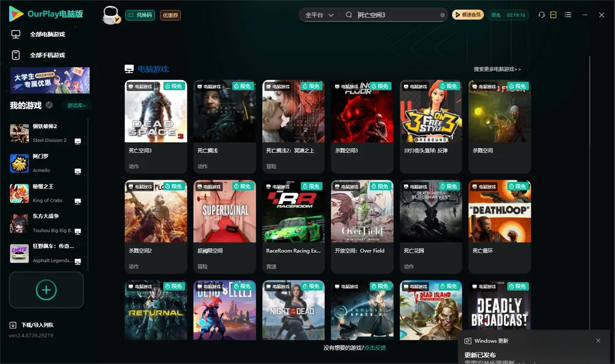Open the Dead Space 3 game card
This screenshot has height=364, width=615.
coord(156,126)
